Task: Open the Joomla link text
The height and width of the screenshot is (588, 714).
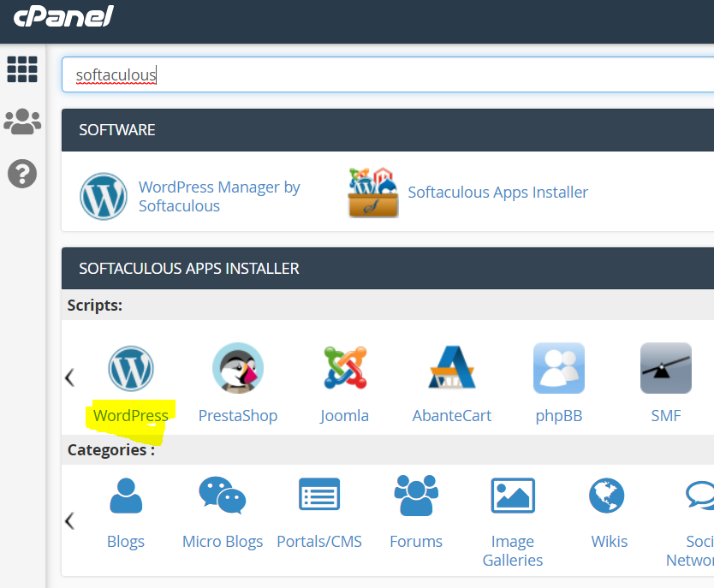Action: coord(345,415)
